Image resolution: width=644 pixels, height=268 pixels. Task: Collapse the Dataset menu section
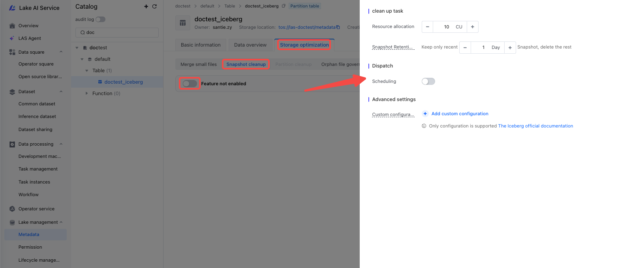[61, 92]
